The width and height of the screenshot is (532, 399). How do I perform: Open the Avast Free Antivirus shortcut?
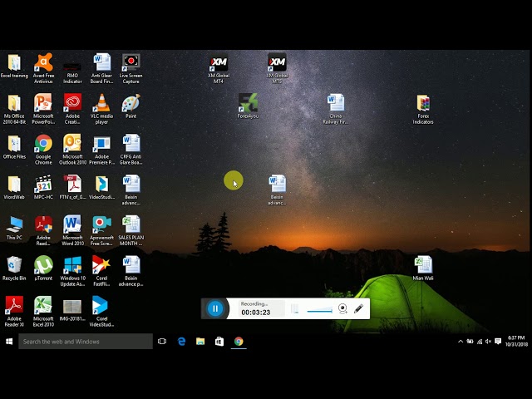[43, 63]
